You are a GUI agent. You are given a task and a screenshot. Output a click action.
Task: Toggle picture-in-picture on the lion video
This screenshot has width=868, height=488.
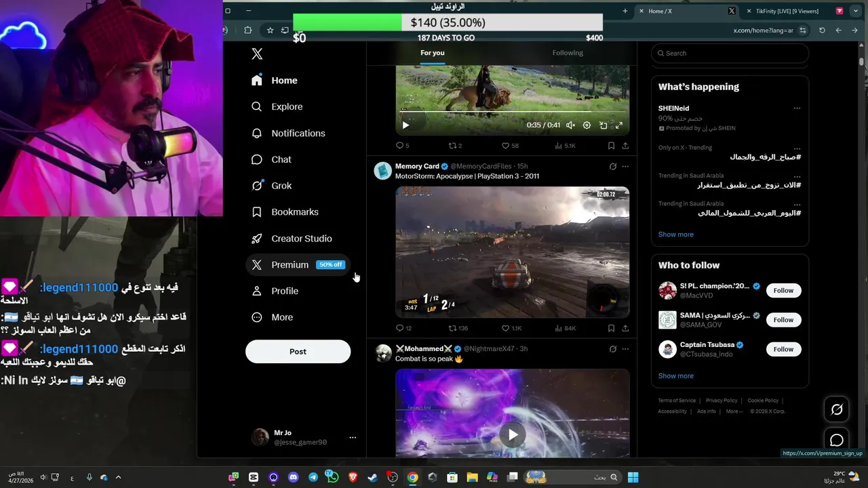point(603,125)
